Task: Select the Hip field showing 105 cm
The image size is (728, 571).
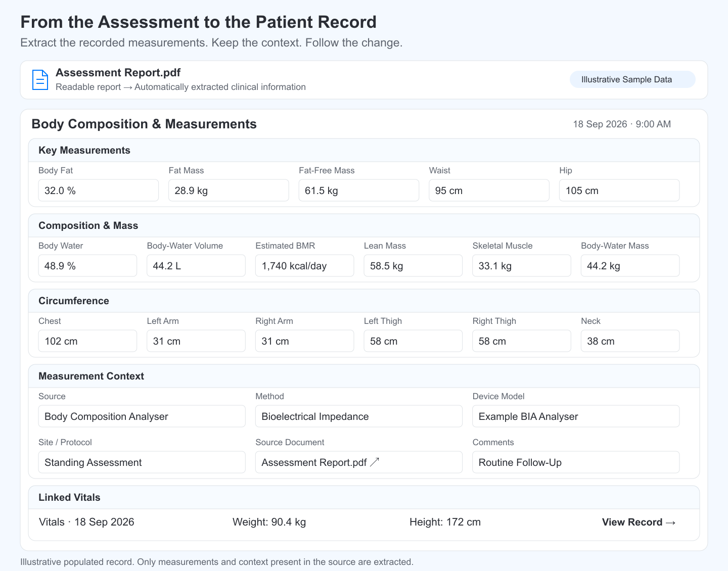Action: click(619, 191)
